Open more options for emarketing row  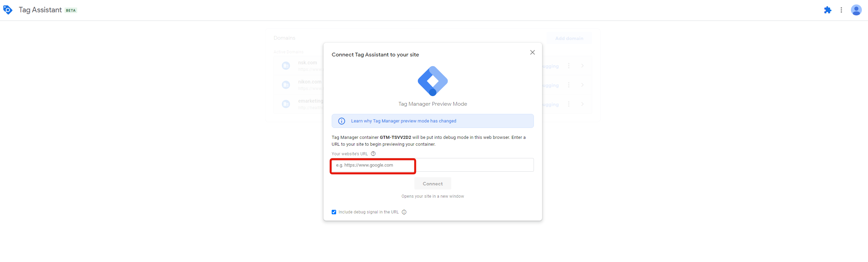[x=569, y=104]
